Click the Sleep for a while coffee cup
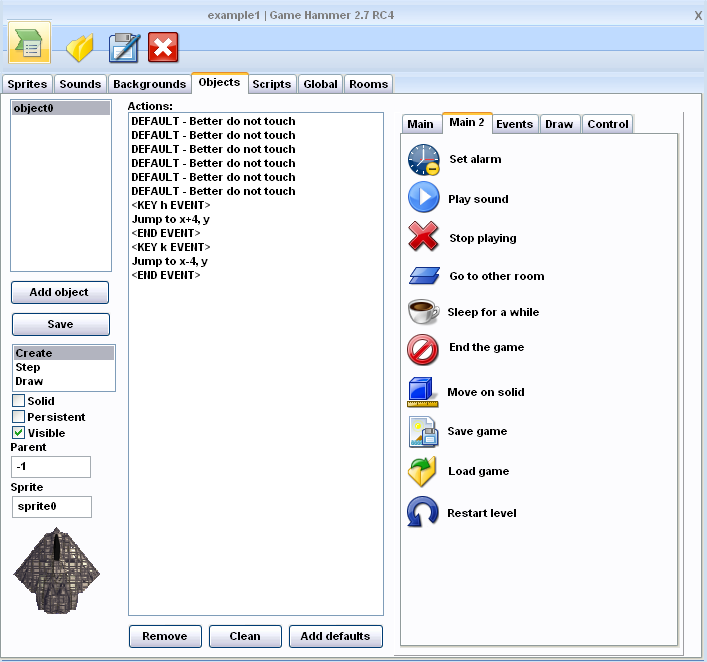The image size is (707, 662). [x=423, y=312]
